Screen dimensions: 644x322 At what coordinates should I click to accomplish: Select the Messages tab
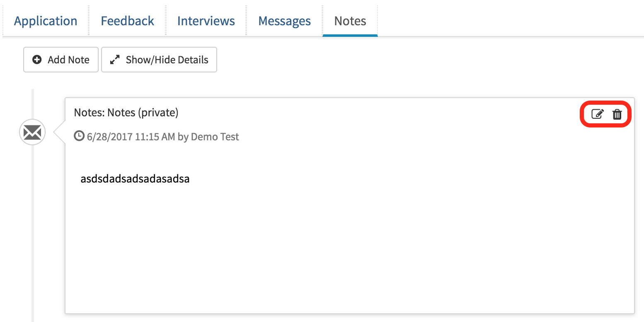(284, 21)
